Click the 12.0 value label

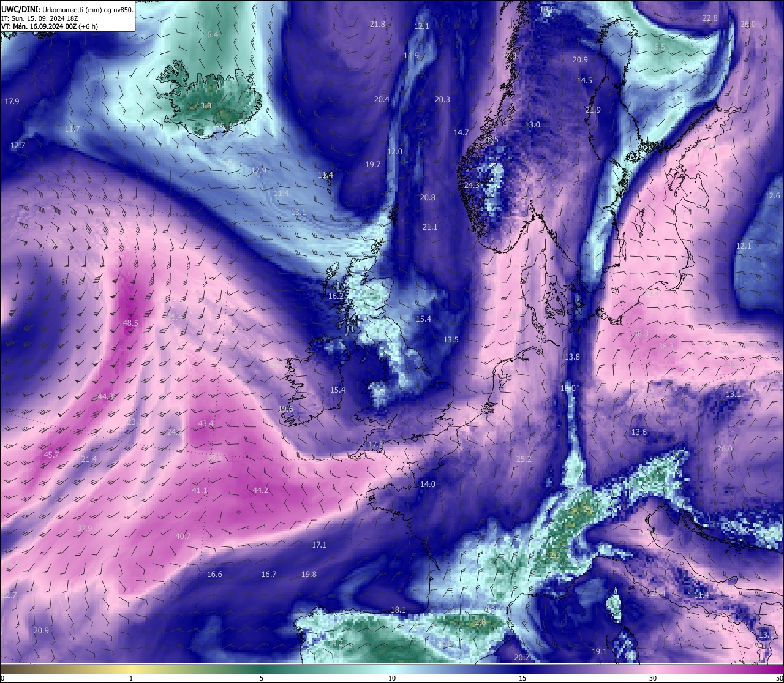click(x=394, y=151)
